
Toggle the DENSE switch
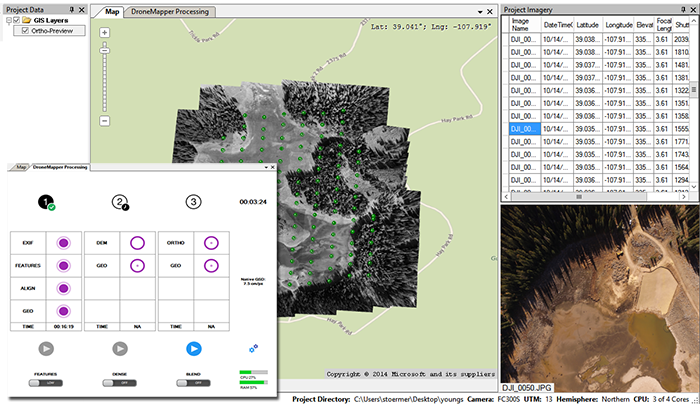tap(120, 383)
